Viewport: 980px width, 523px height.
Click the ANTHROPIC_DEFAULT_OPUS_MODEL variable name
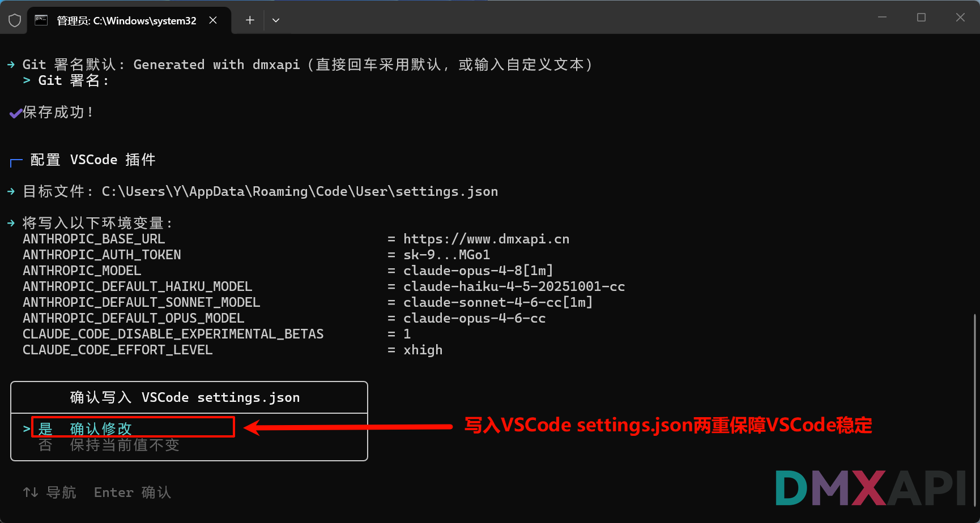[x=133, y=318]
